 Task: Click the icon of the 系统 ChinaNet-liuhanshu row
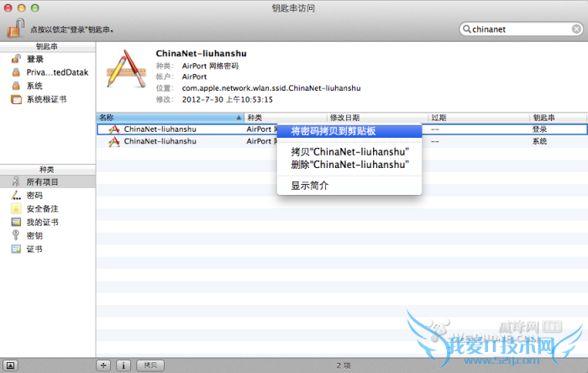click(114, 141)
